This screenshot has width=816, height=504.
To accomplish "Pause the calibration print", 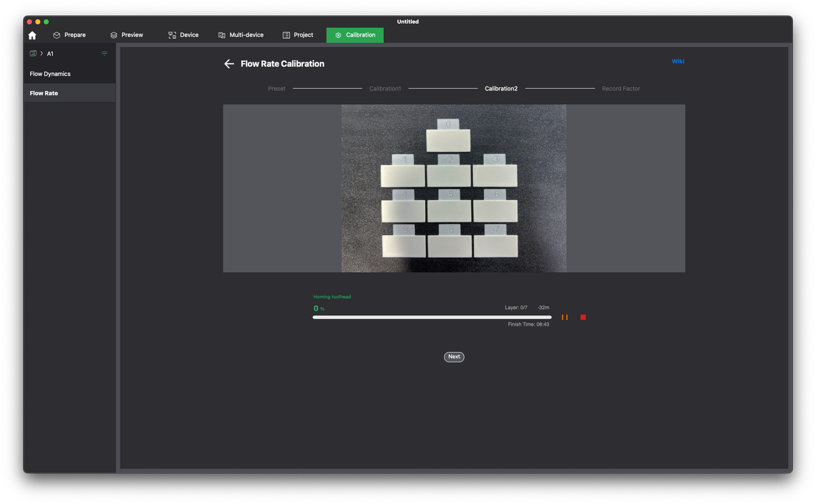I will point(564,317).
